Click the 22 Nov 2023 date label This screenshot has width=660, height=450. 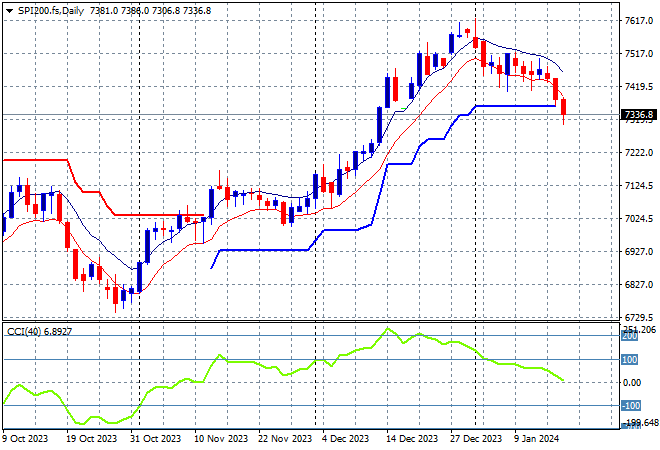pyautogui.click(x=287, y=438)
